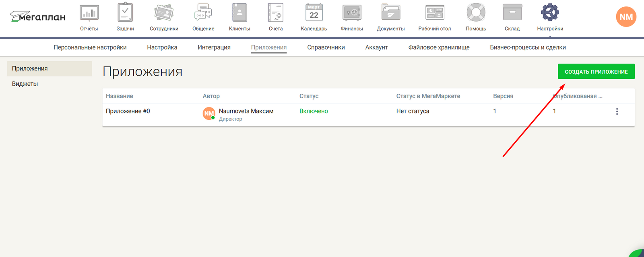
Task: Switch to the Интеграция tab
Action: point(214,47)
